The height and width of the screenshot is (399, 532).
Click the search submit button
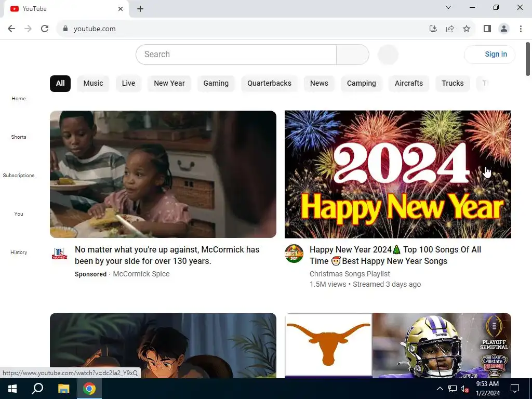[x=353, y=54]
